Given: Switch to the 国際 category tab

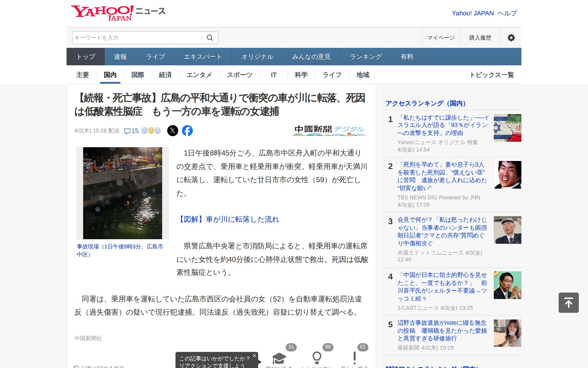Looking at the screenshot, I should tap(138, 75).
